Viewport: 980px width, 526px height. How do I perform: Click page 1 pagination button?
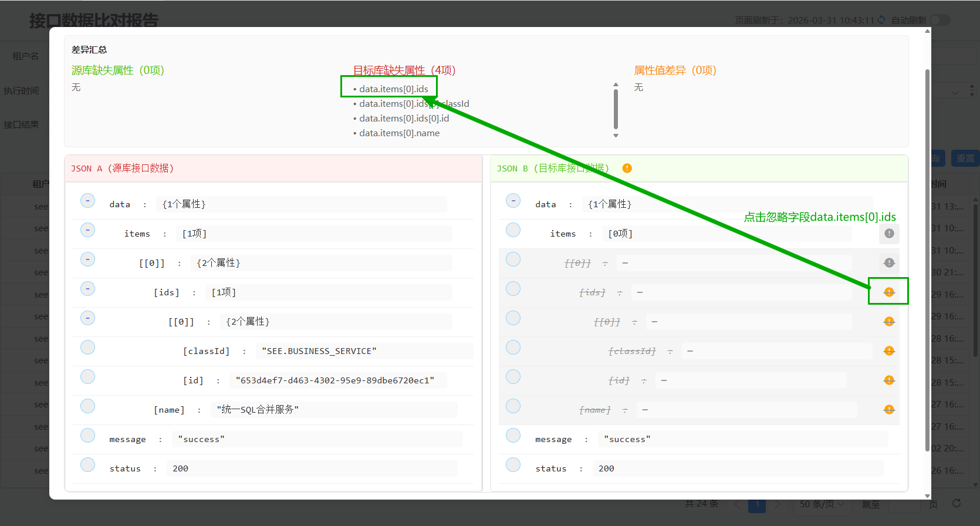(x=757, y=504)
